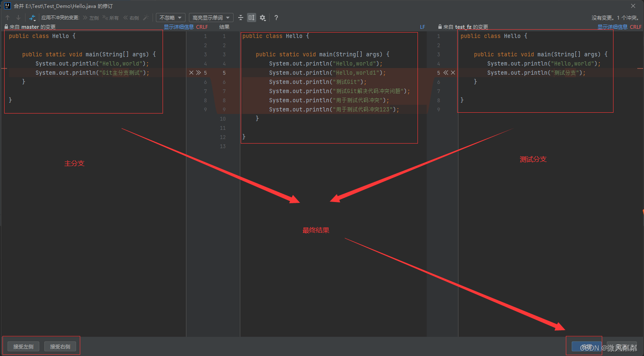Click the main method line in test_fz pane
This screenshot has height=356, width=644.
point(540,54)
